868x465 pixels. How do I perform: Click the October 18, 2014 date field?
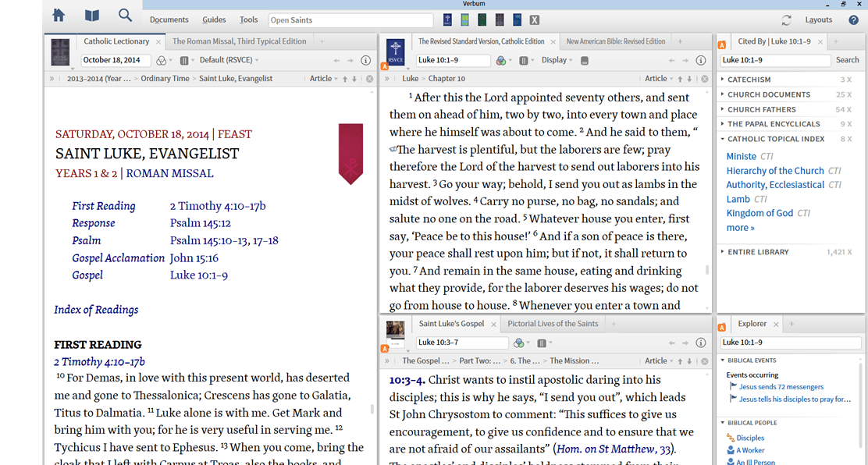[116, 60]
